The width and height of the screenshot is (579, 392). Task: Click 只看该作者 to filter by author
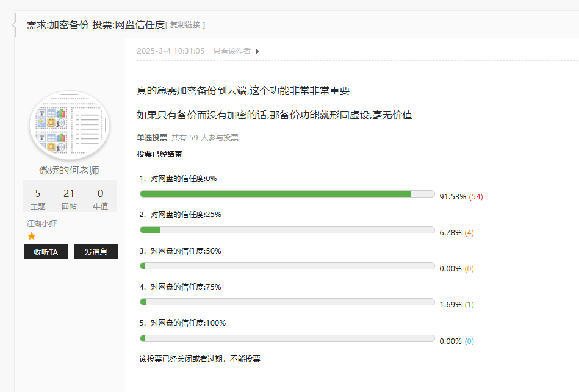(232, 51)
